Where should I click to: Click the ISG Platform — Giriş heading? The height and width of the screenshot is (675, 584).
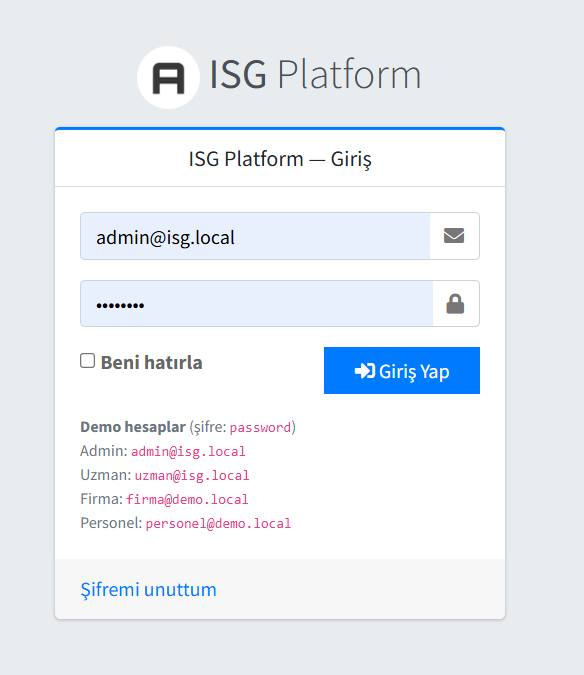[x=280, y=159]
